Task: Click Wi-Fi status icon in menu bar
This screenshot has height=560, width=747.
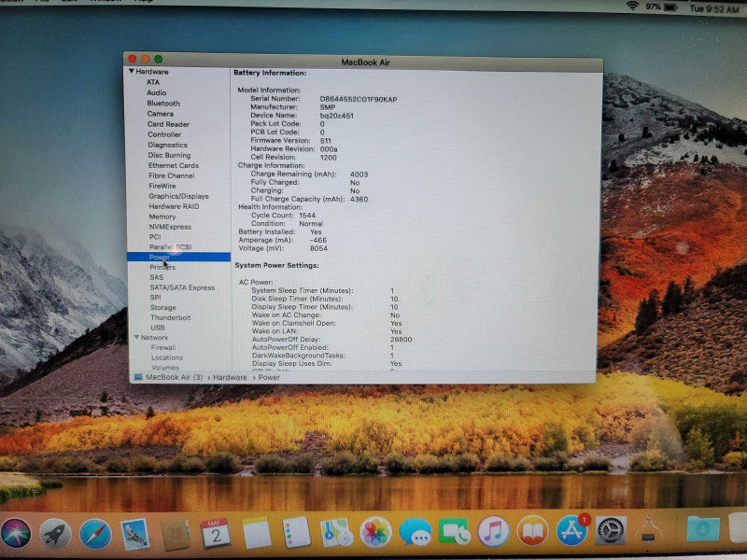Action: 633,7
